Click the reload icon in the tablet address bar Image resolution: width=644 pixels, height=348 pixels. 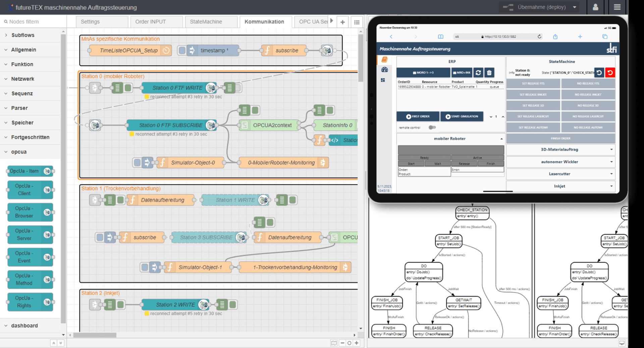[539, 37]
